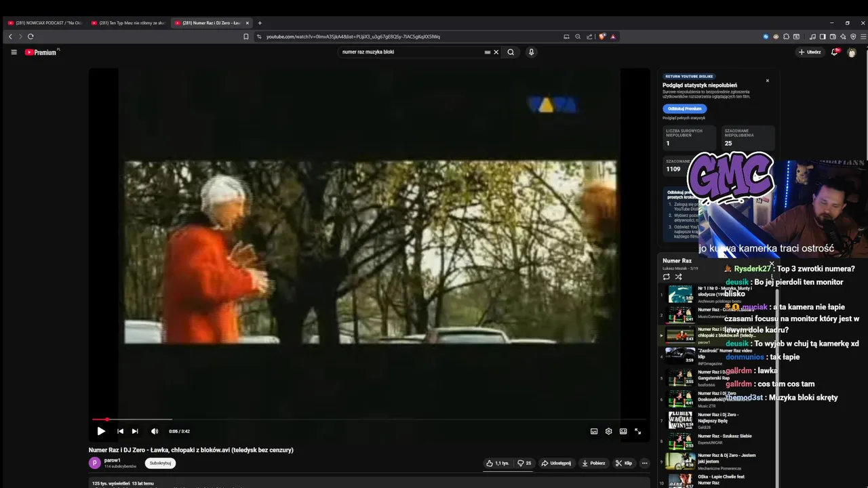This screenshot has width=868, height=488.
Task: Open browser main hamburger menu
Action: 863,37
